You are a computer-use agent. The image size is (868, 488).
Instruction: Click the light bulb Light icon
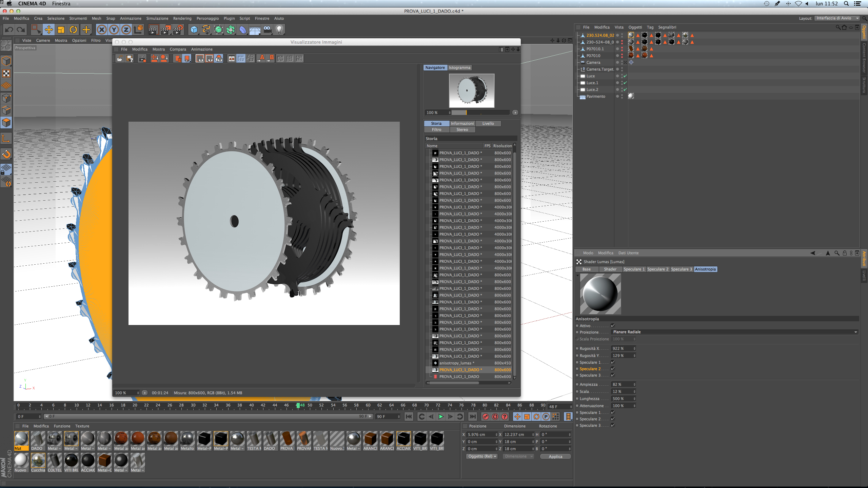click(x=279, y=30)
